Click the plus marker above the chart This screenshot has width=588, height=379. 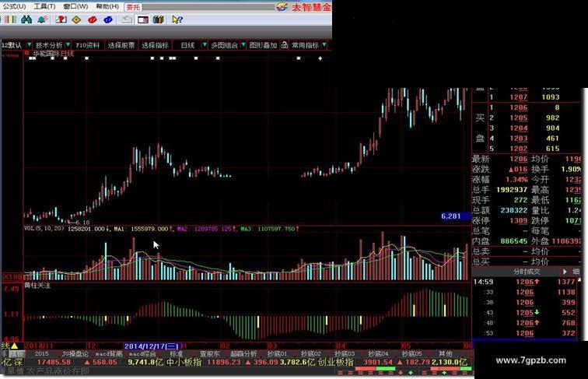pos(320,58)
